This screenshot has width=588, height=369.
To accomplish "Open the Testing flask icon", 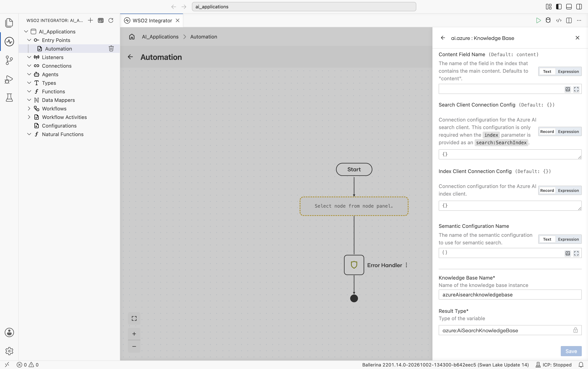I will click(x=9, y=98).
